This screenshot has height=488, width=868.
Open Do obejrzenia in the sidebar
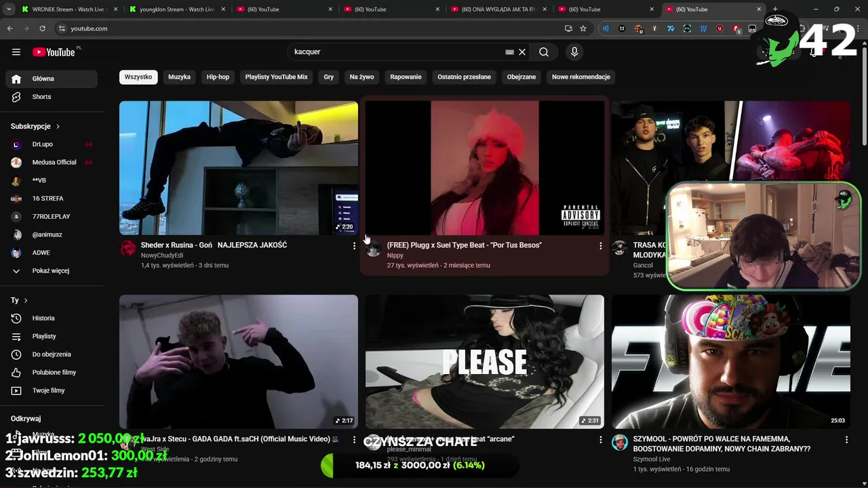[x=52, y=354]
